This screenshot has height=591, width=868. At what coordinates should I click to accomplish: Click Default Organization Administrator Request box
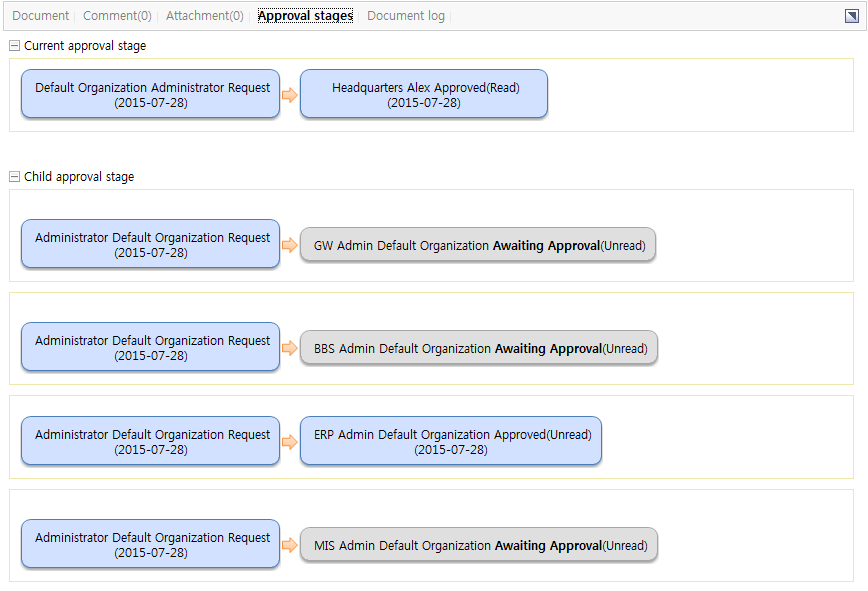point(151,94)
